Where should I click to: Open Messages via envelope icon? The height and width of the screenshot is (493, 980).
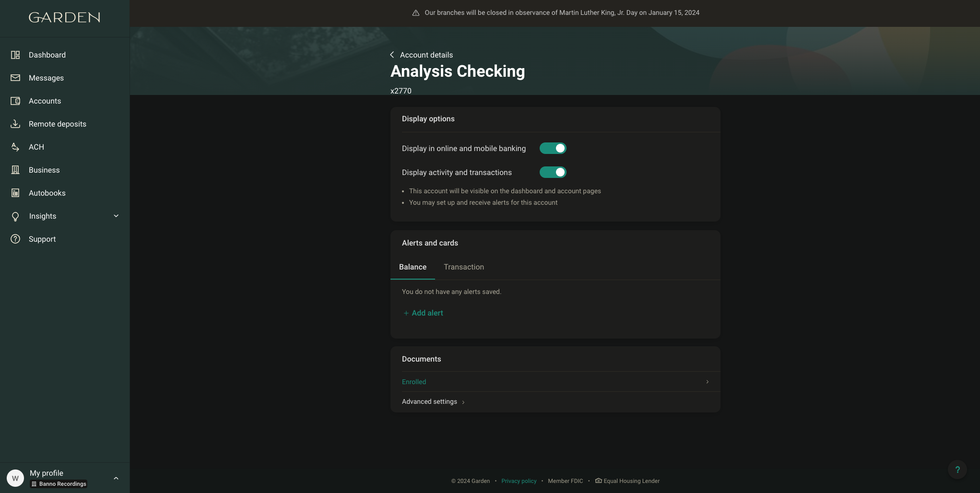(x=15, y=78)
